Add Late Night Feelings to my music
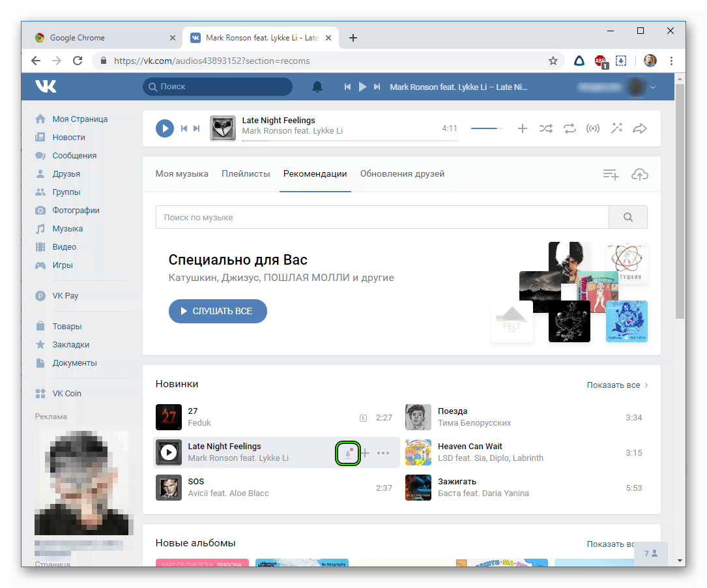Image resolution: width=707 pixels, height=588 pixels. pyautogui.click(x=366, y=453)
